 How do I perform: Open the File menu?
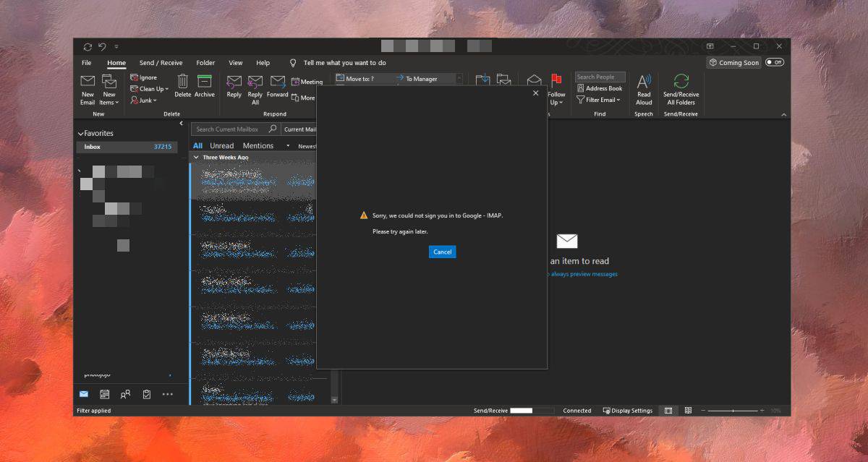[x=86, y=63]
